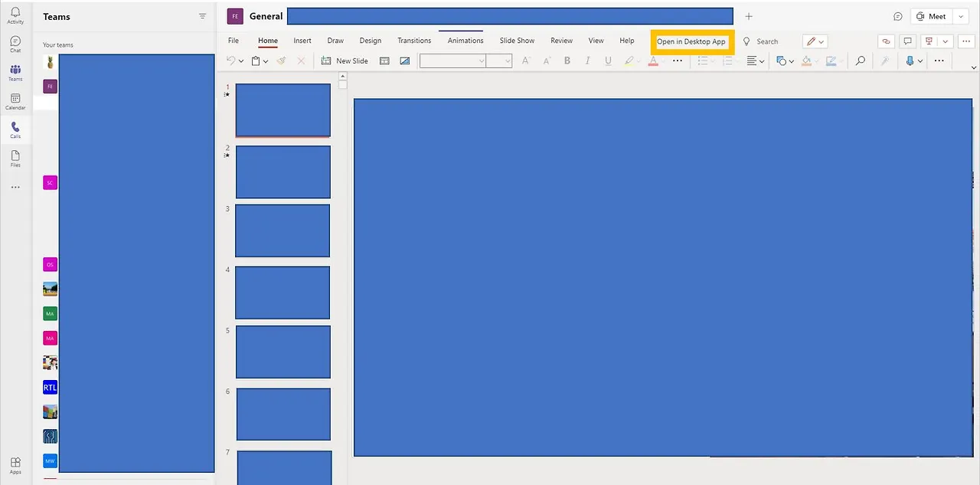Expand the Dictate microphone dropdown arrow
Viewport: 980px width, 485px height.
coord(920,61)
